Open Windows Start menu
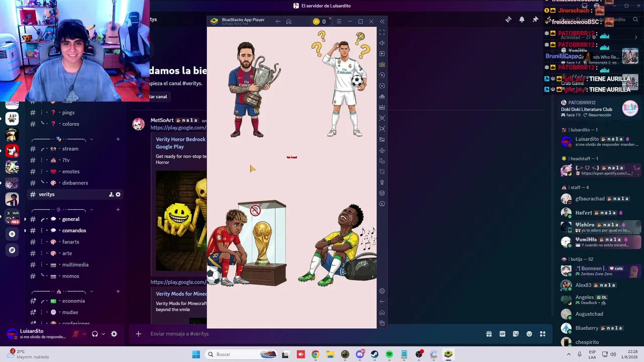The height and width of the screenshot is (362, 644). 196,354
